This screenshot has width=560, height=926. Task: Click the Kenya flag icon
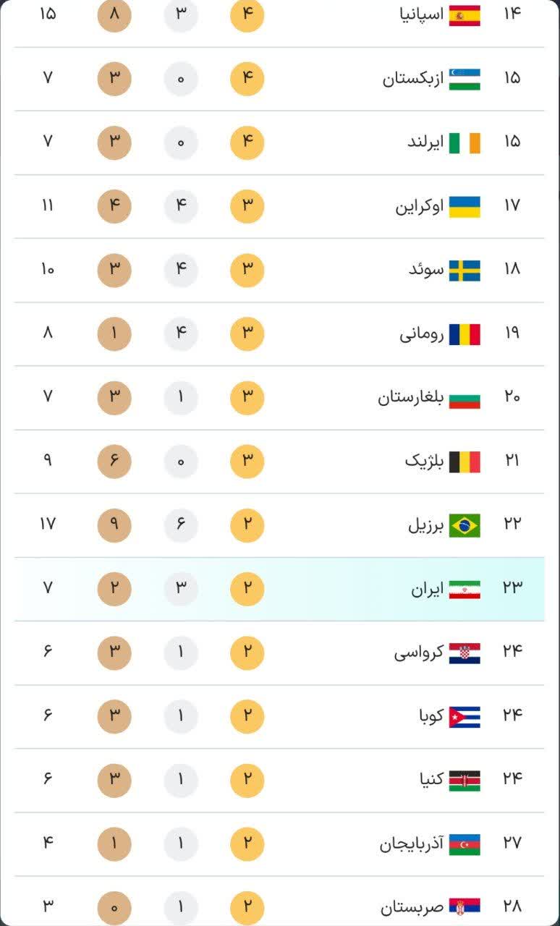point(464,781)
